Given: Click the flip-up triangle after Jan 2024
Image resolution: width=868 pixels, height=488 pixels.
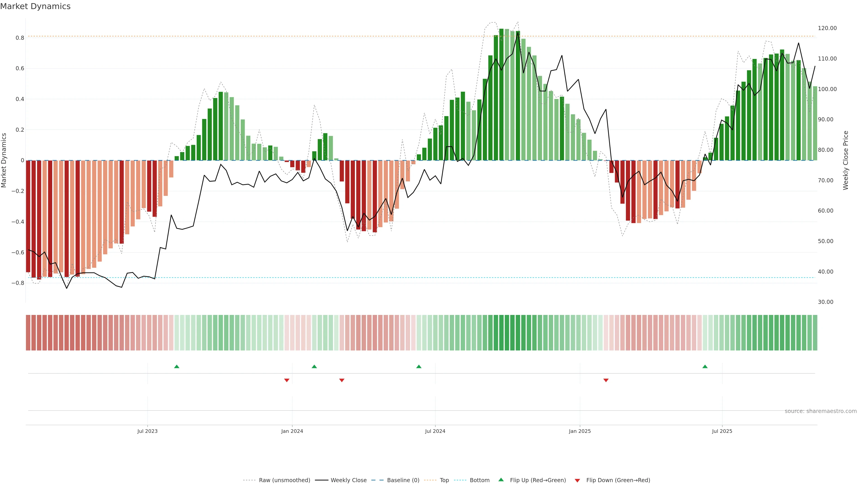Looking at the screenshot, I should [314, 366].
